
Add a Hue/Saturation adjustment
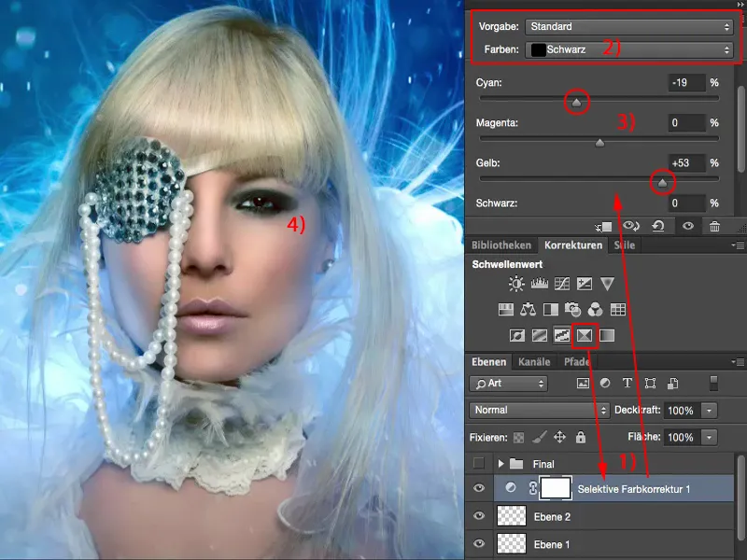pyautogui.click(x=505, y=310)
